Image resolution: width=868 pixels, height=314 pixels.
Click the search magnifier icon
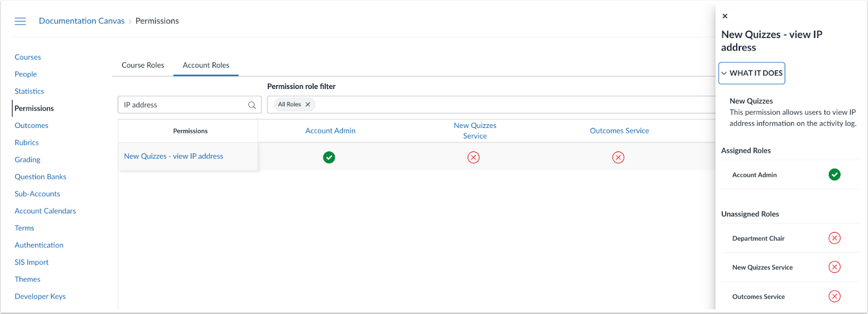click(x=252, y=105)
